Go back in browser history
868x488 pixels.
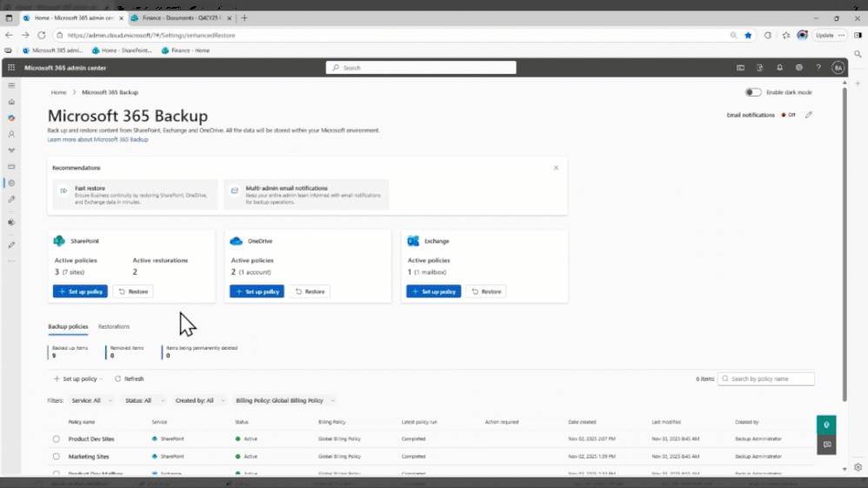click(x=9, y=35)
